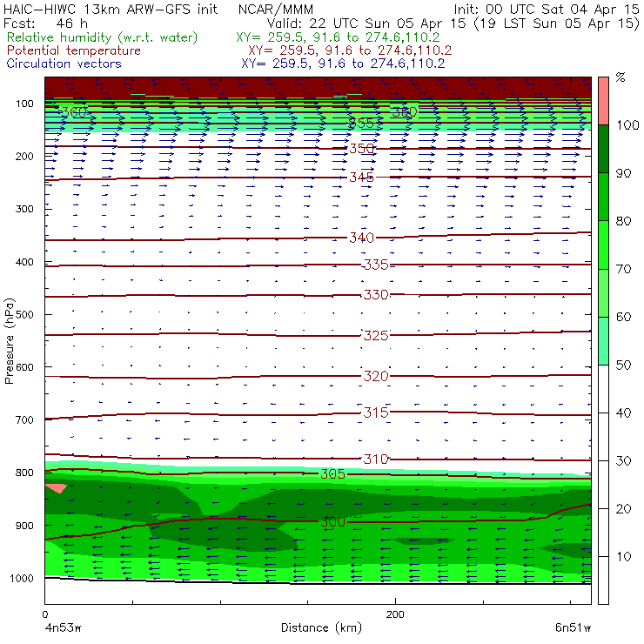Click the 50-60% aqua color bar segment
The width and height of the screenshot is (644, 644).
click(603, 341)
